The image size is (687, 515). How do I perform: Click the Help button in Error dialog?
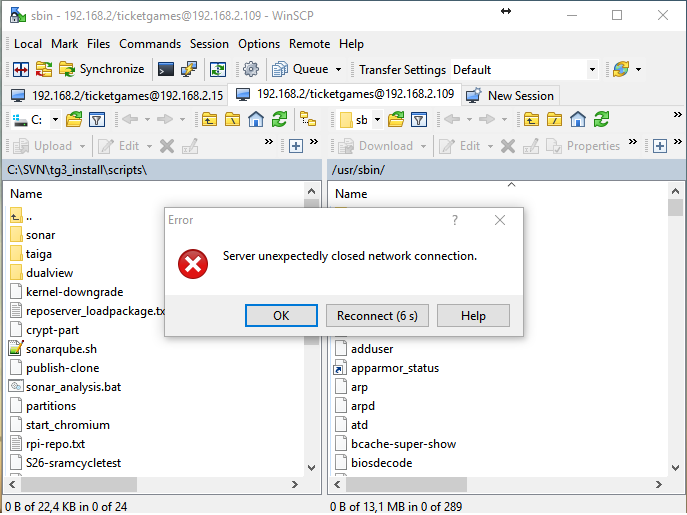click(473, 315)
